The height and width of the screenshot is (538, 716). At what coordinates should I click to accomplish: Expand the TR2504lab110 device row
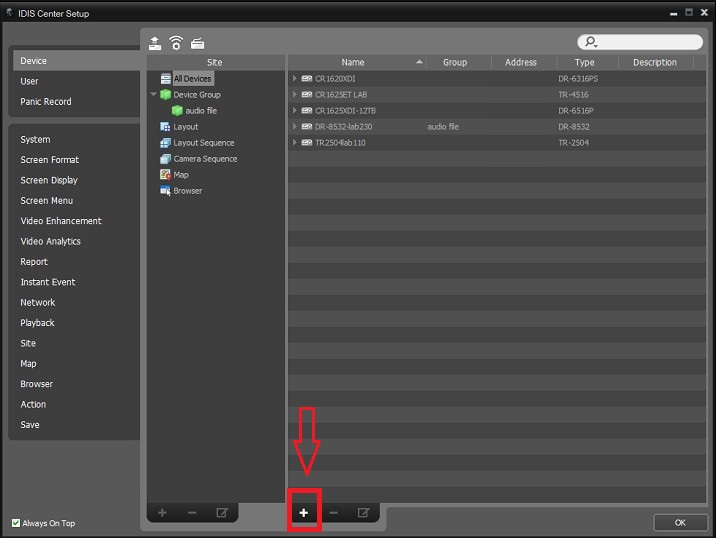point(295,142)
